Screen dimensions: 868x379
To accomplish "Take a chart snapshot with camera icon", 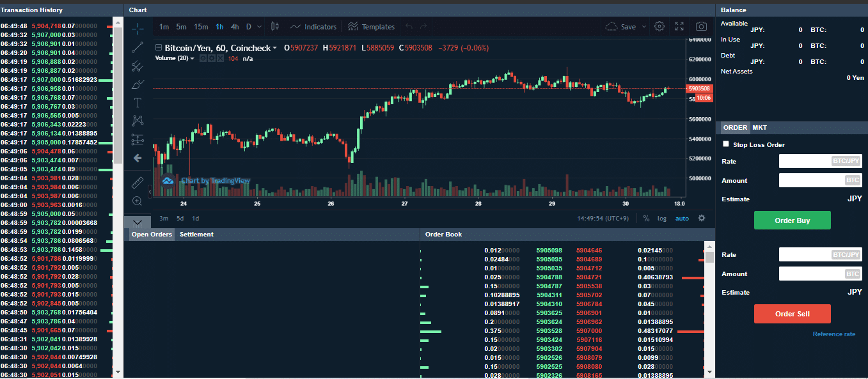I will pos(702,27).
